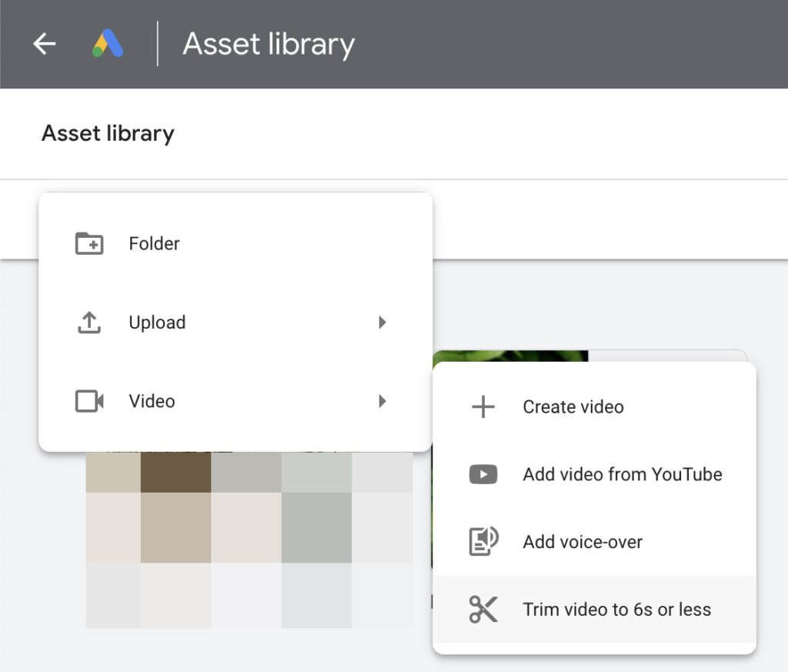Click the plus icon beside Create video

[482, 406]
